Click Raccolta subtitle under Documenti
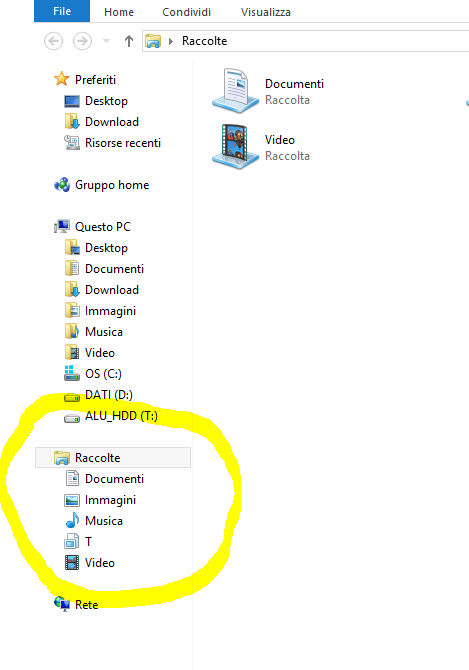This screenshot has width=469, height=670. 287,100
